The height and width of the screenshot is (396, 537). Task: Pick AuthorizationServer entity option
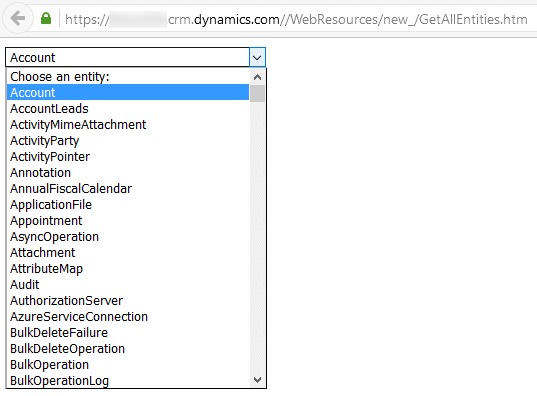128,301
